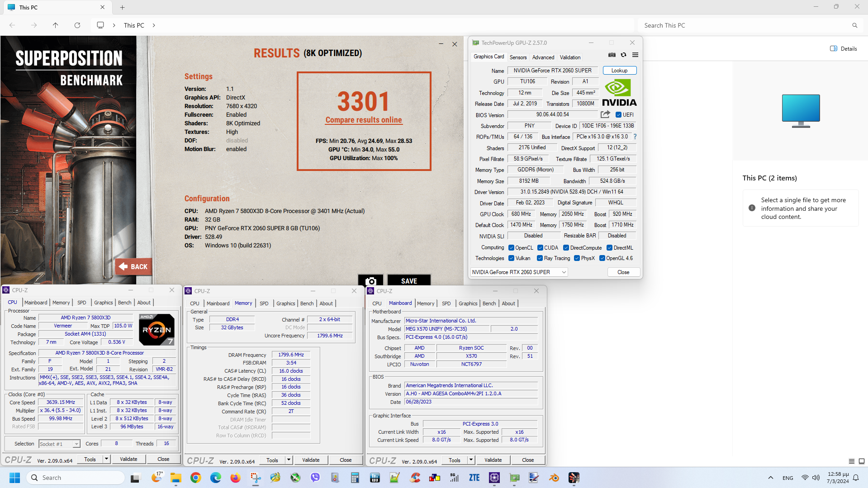Click the Close button in GPU-Z

pyautogui.click(x=623, y=272)
